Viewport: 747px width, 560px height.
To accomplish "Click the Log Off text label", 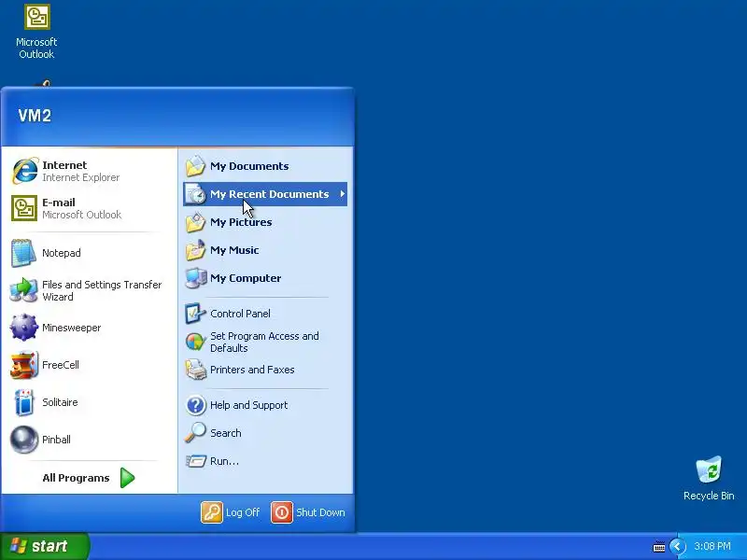I will 243,512.
